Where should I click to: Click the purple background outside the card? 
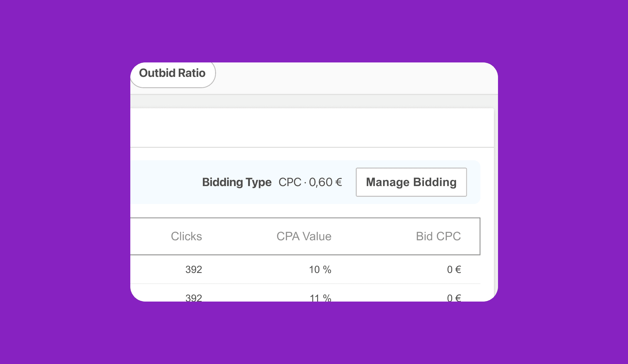pyautogui.click(x=63, y=182)
